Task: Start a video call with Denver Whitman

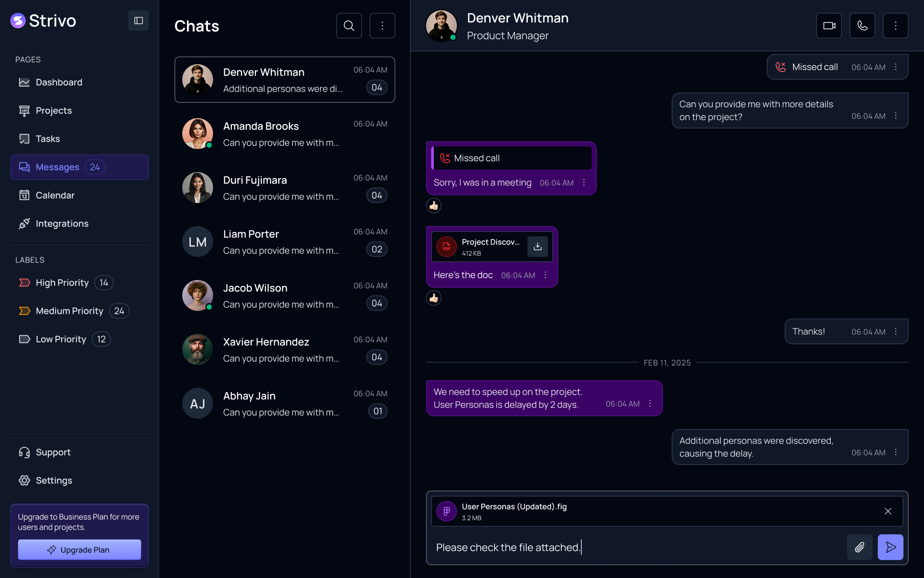Action: click(829, 26)
